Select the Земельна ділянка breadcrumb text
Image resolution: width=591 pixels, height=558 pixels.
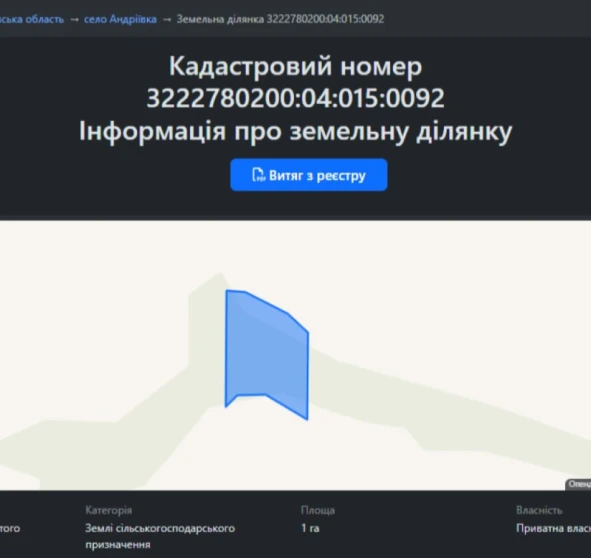[280, 19]
